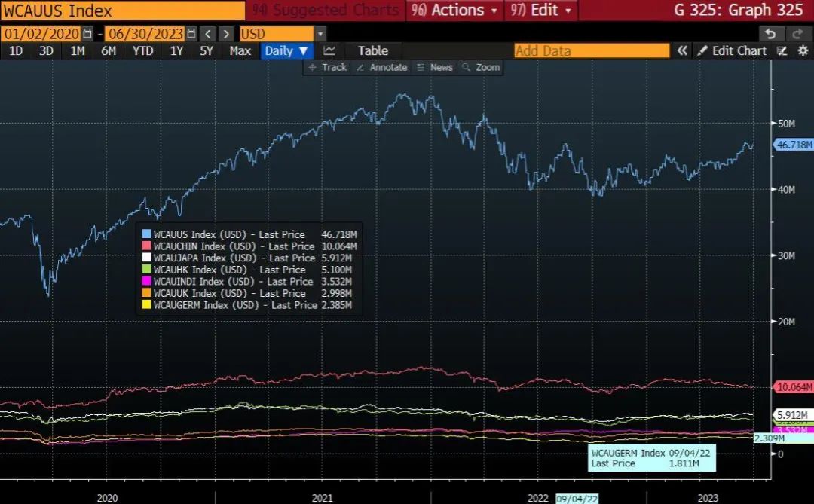Click the redo arrow icon
Viewport: 814px width, 504px height.
[797, 34]
